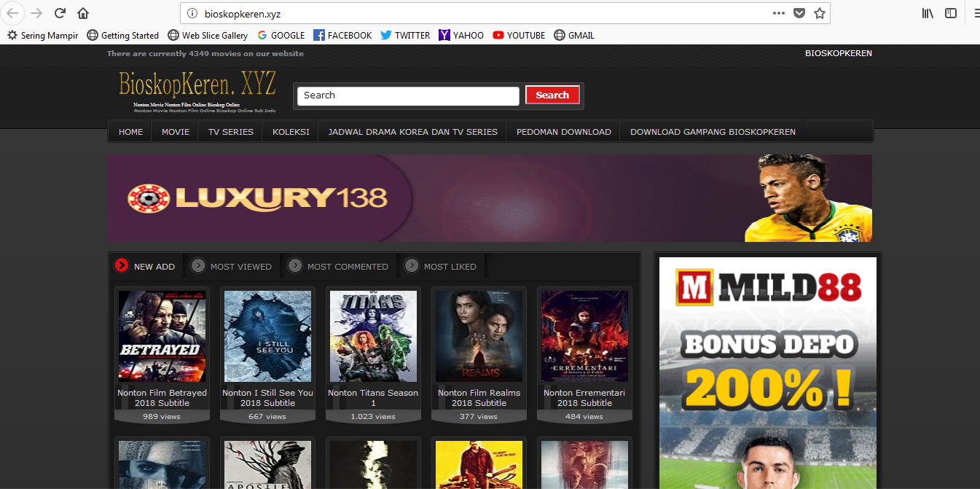Reload the current page
The image size is (980, 489).
pos(60,12)
